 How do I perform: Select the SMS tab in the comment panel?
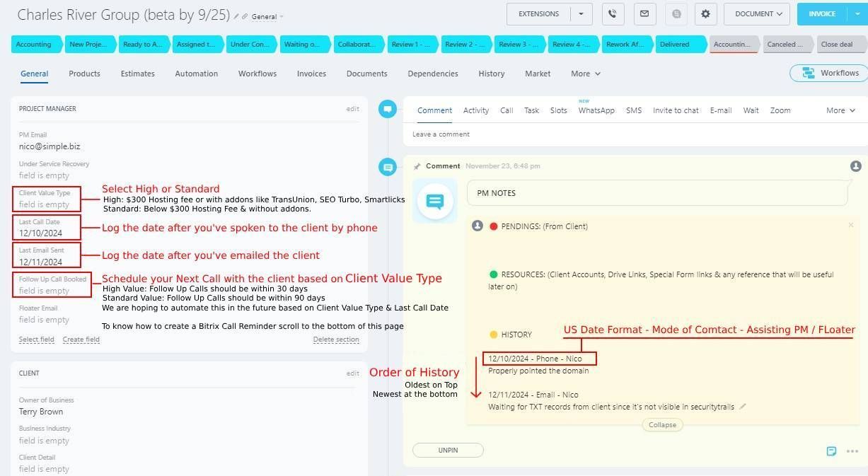634,110
